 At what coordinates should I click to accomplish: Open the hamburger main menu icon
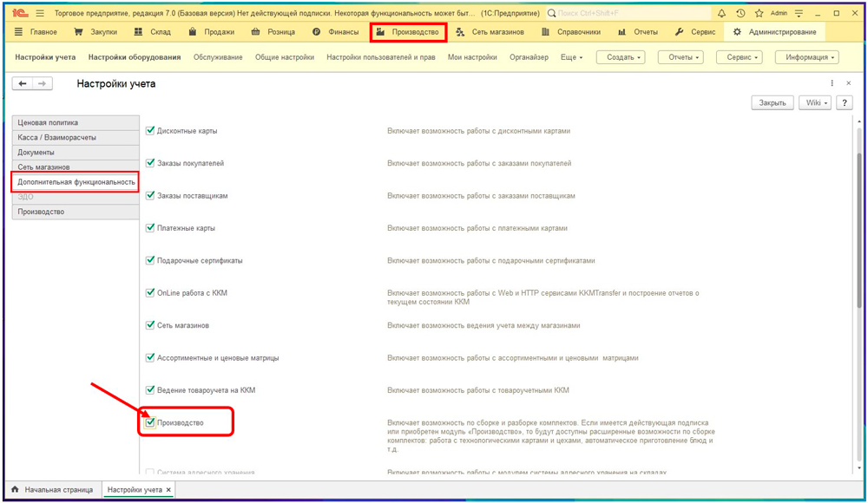pyautogui.click(x=40, y=14)
